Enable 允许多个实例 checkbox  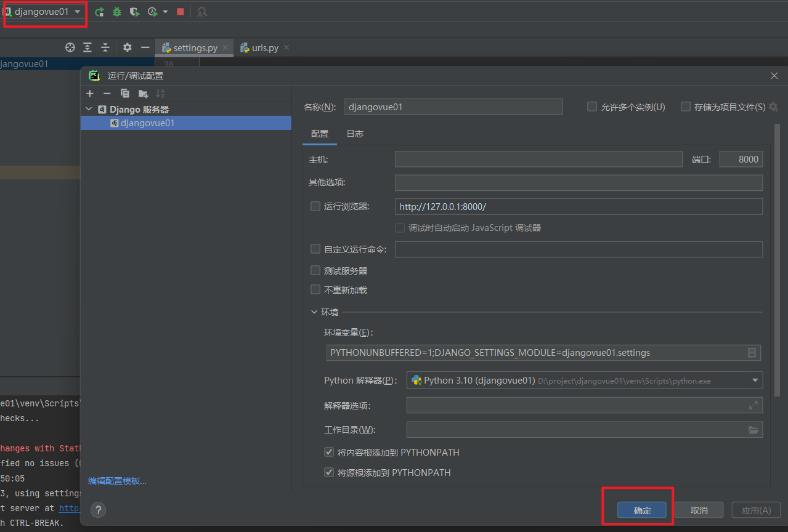[x=592, y=107]
